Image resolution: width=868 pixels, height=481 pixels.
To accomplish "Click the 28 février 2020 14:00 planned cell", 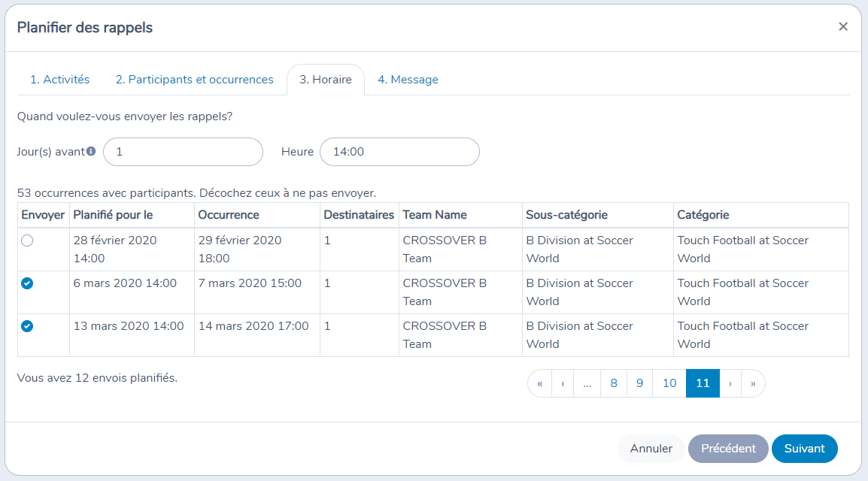I will (x=132, y=250).
